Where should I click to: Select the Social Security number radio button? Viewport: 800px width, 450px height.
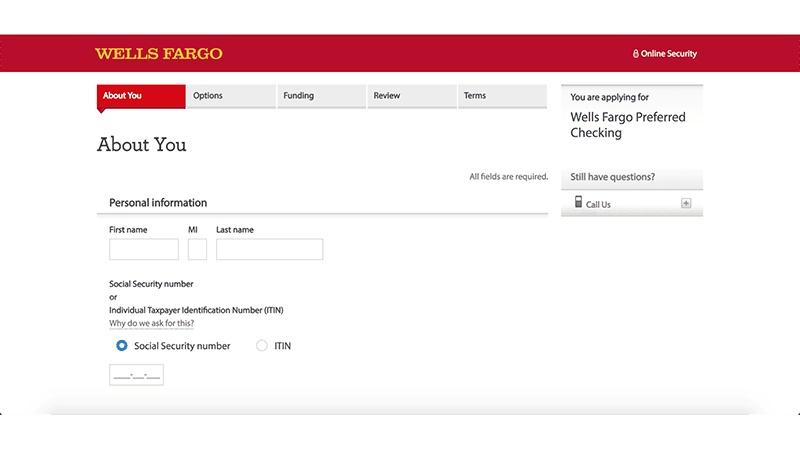[x=122, y=346]
